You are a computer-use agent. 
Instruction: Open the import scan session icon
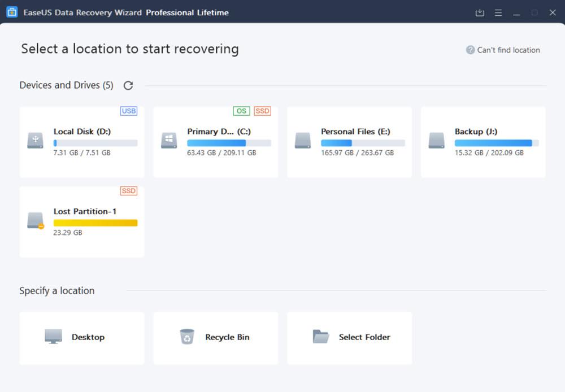tap(480, 13)
